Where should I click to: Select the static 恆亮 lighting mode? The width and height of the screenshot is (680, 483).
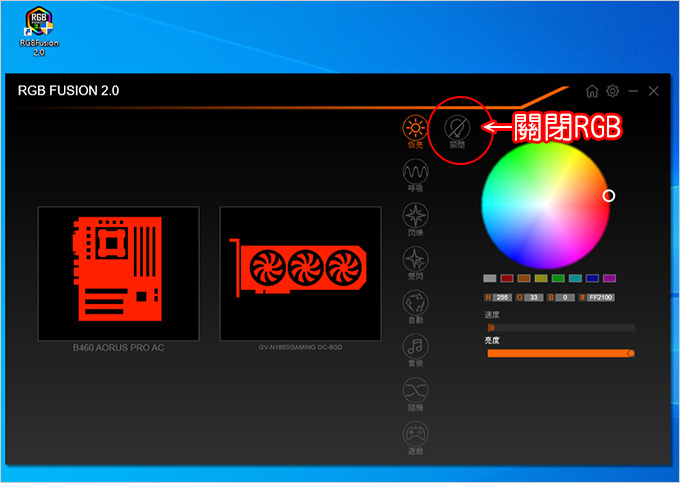(415, 132)
